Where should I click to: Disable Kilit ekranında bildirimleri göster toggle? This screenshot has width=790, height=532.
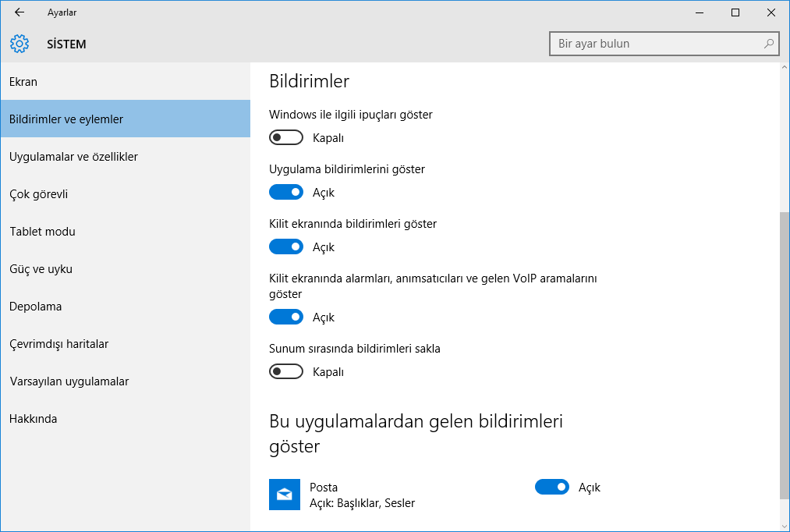tap(286, 247)
